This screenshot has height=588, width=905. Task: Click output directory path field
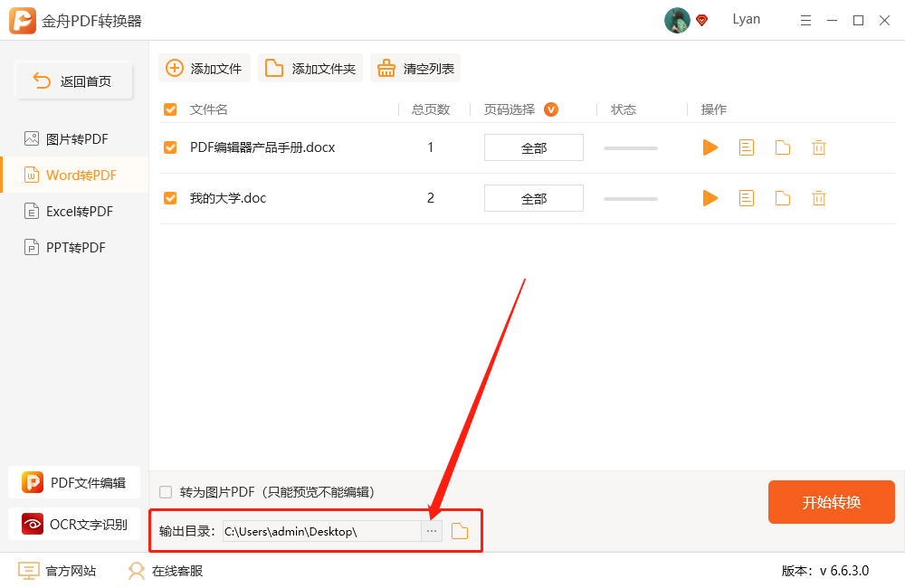pos(322,531)
